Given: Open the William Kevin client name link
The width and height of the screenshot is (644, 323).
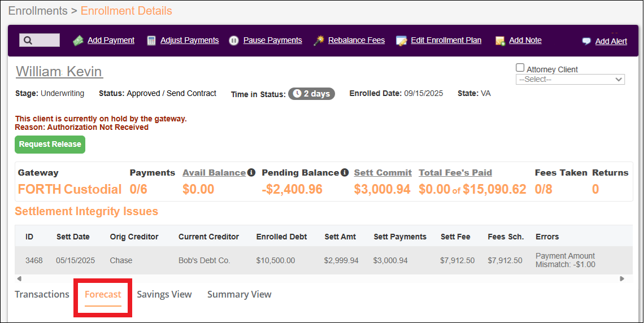Looking at the screenshot, I should [59, 71].
